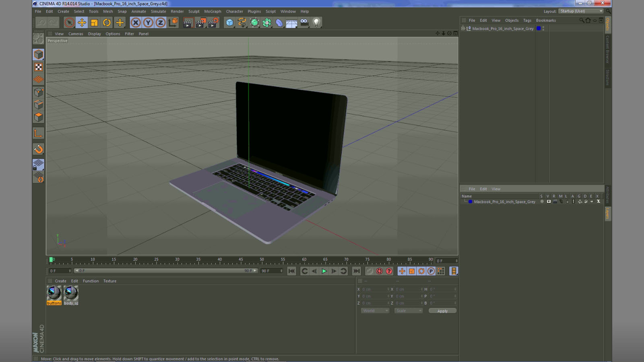Open Material Manager Function menu
This screenshot has width=644, height=362.
91,281
